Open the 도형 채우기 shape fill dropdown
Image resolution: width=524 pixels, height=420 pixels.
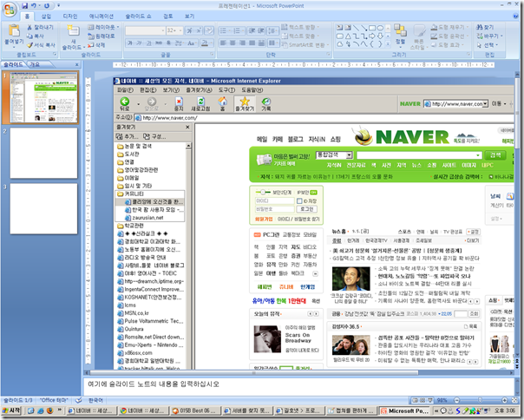[449, 27]
